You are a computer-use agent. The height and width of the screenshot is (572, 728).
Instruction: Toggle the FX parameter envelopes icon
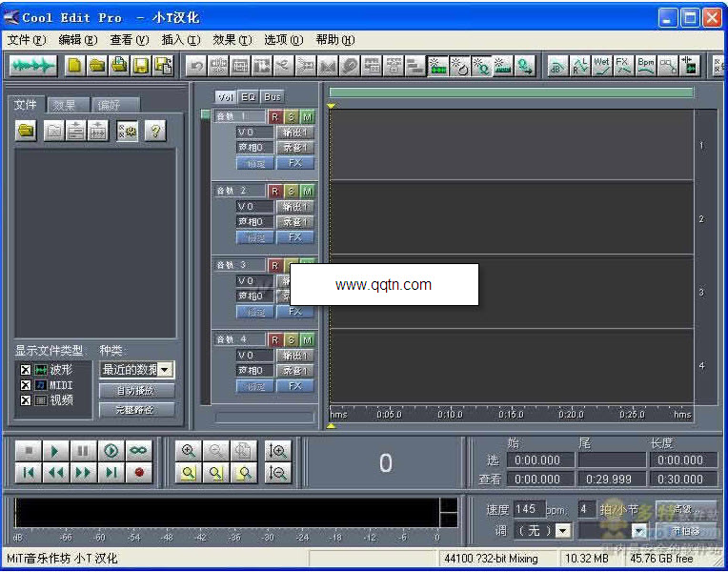click(623, 66)
